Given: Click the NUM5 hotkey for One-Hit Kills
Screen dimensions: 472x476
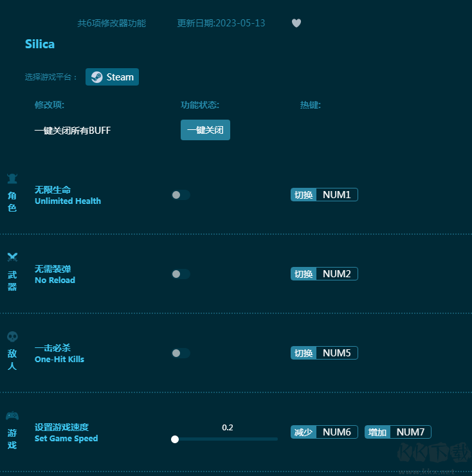Looking at the screenshot, I should pos(336,353).
